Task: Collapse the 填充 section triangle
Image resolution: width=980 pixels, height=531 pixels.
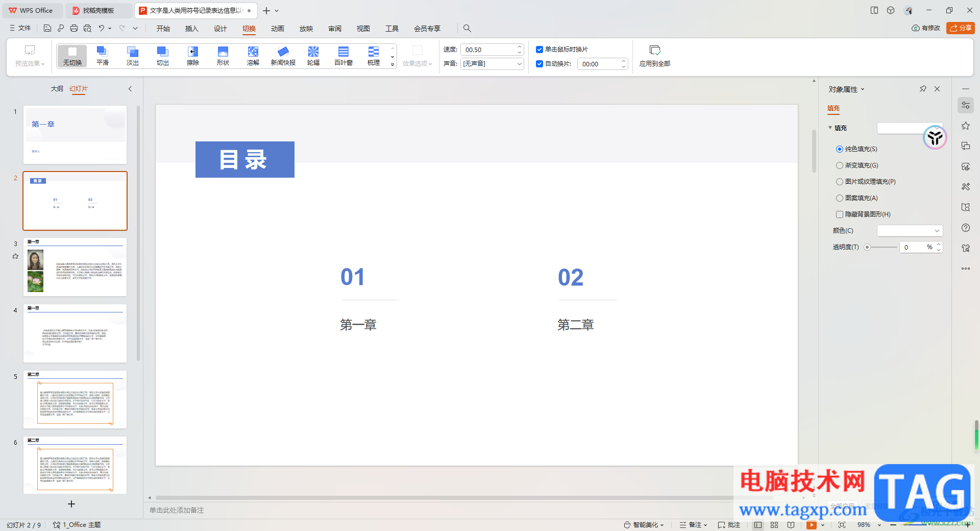Action: pos(830,128)
